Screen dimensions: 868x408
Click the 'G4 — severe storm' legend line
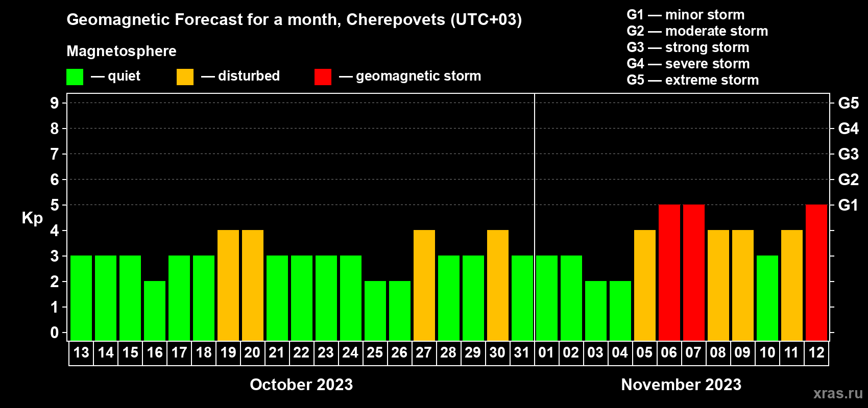pos(688,64)
